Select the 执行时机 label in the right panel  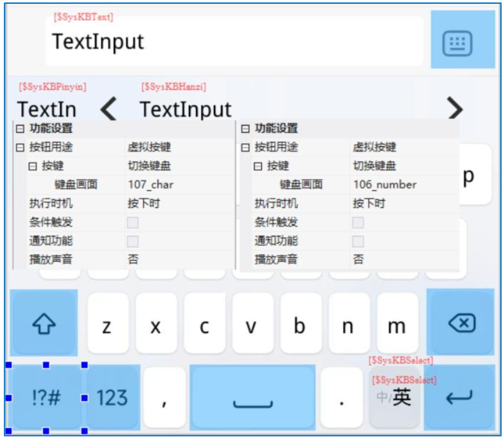pos(276,203)
